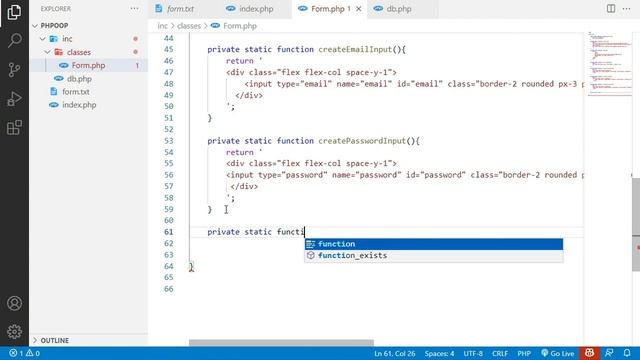Click the Ln 61, Col 26 status item
Image resolution: width=640 pixels, height=360 pixels.
pos(394,353)
